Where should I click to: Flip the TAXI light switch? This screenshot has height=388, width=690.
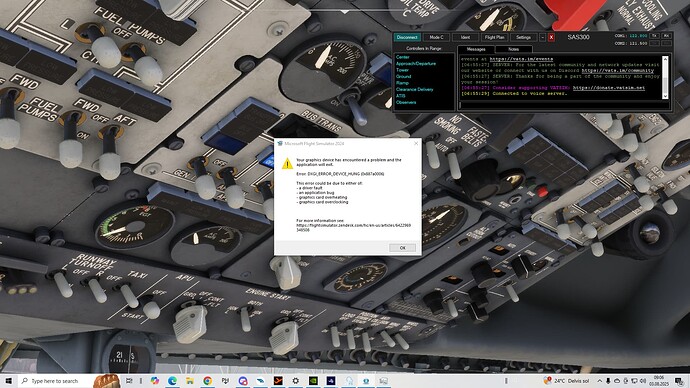(x=129, y=295)
